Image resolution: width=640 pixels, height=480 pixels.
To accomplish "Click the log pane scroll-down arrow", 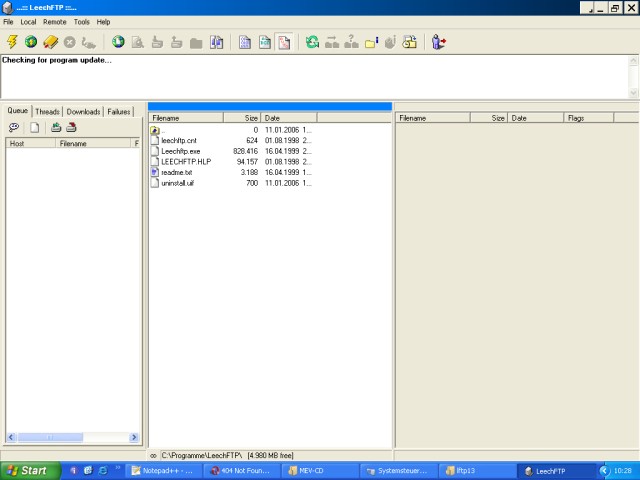I will point(633,93).
